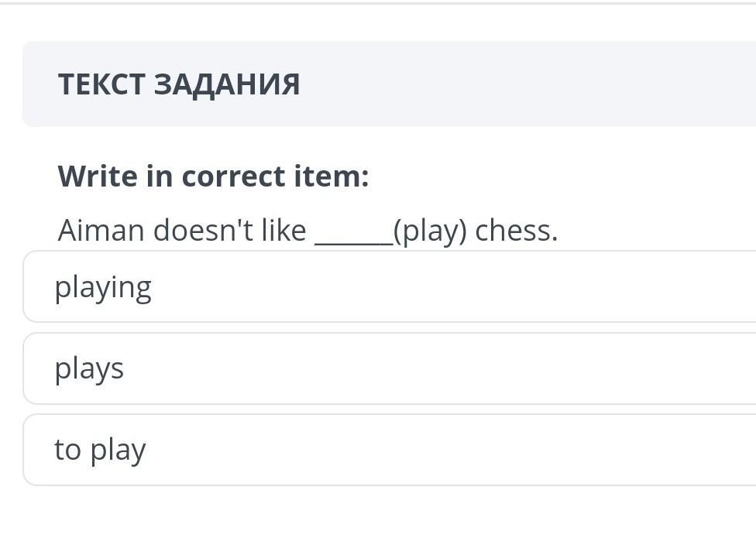756x555 pixels.
Task: Click the word "like" before the blank
Action: tap(283, 231)
